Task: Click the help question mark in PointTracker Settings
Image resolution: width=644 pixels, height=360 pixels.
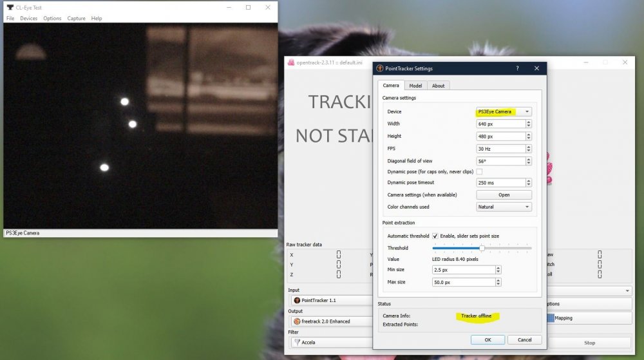Action: [517, 68]
